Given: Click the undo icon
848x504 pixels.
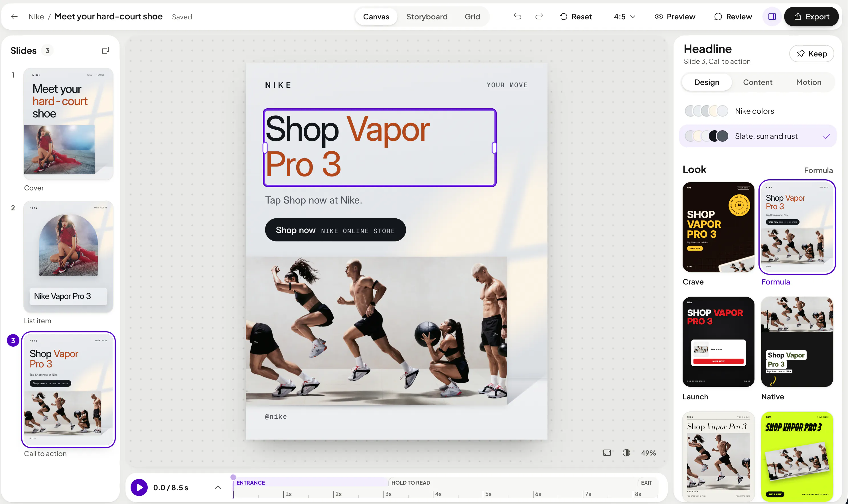Looking at the screenshot, I should (x=517, y=17).
